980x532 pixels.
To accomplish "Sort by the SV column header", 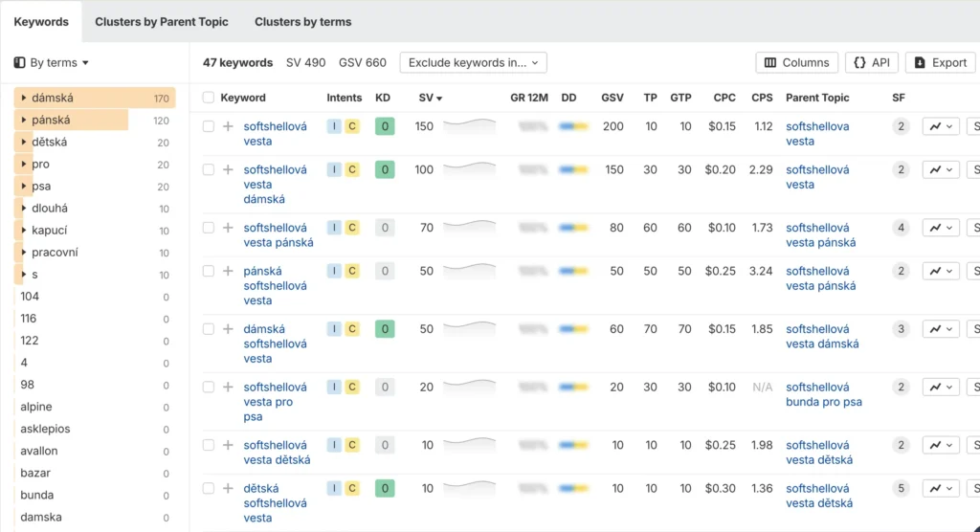I will click(x=430, y=98).
